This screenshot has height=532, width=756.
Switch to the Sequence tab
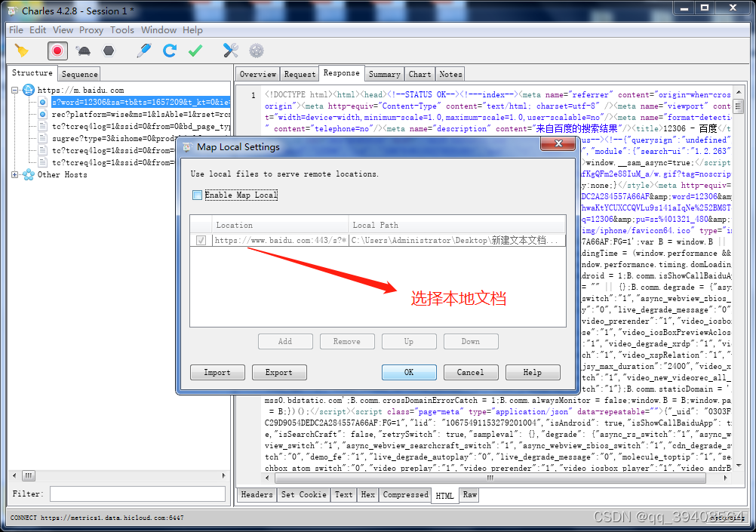click(79, 74)
